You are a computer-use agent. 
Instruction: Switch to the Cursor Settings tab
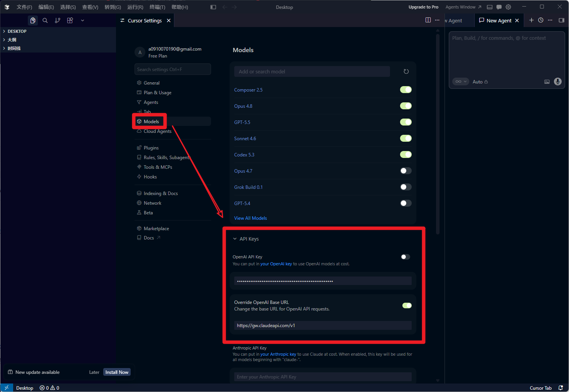coord(145,20)
